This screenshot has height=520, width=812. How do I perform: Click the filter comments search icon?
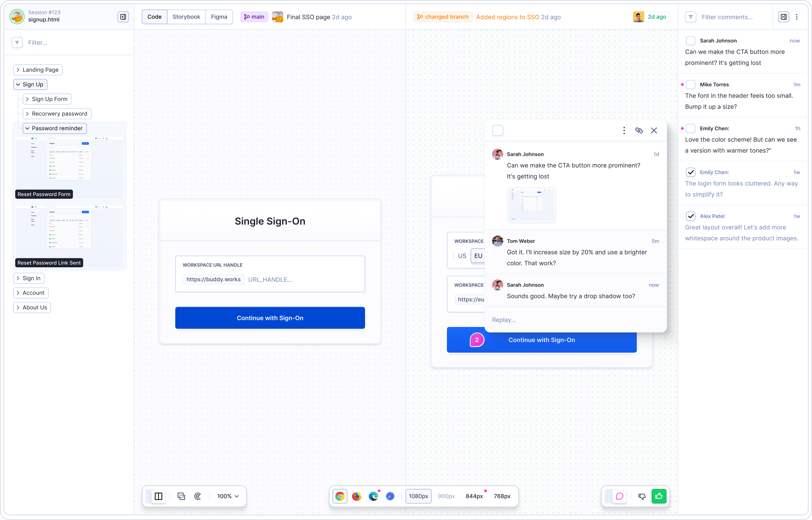(691, 17)
